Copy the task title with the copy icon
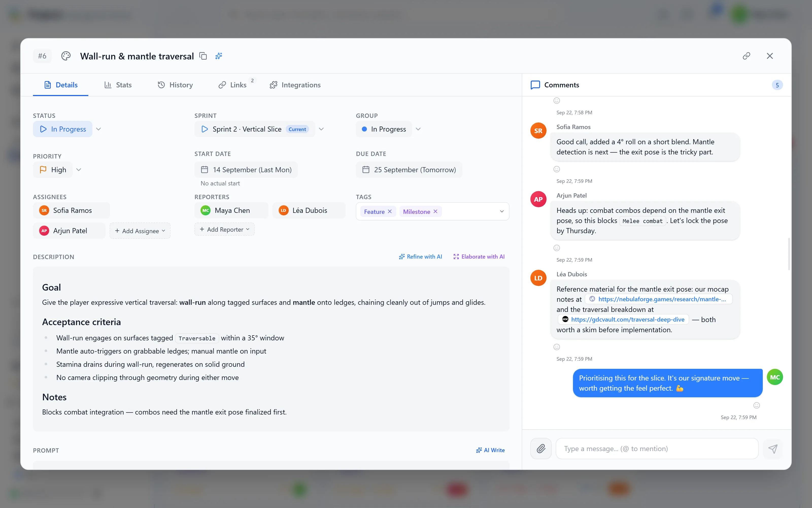 (x=203, y=56)
